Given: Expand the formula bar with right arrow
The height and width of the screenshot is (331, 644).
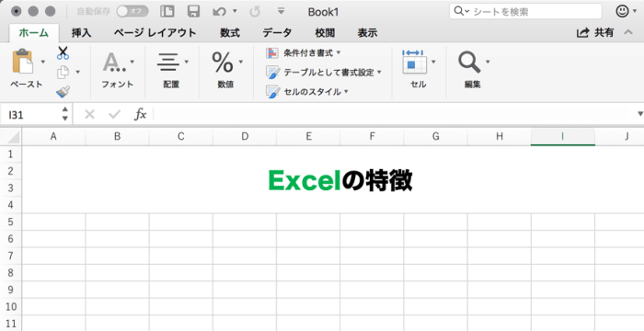Looking at the screenshot, I should coord(640,114).
